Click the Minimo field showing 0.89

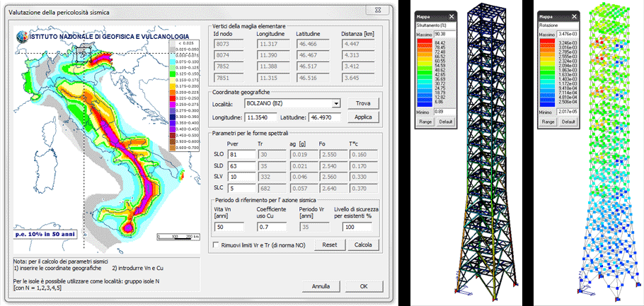point(445,112)
